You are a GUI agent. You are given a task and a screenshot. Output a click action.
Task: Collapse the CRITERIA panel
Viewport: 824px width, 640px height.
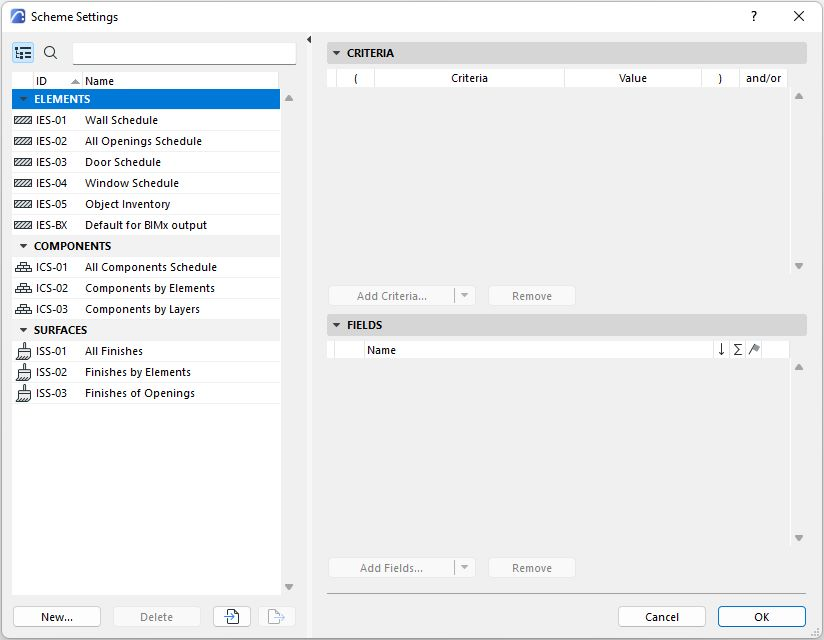336,53
